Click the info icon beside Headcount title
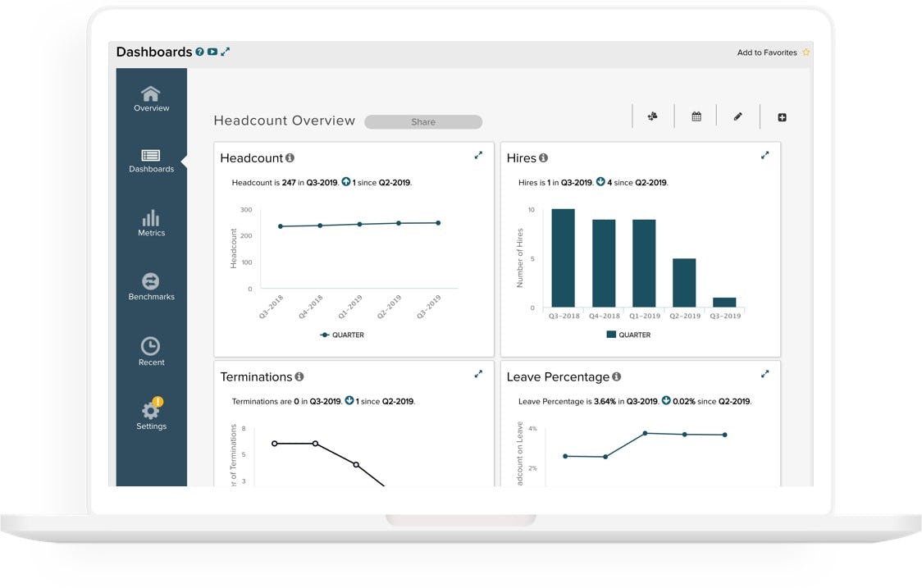 [x=290, y=157]
